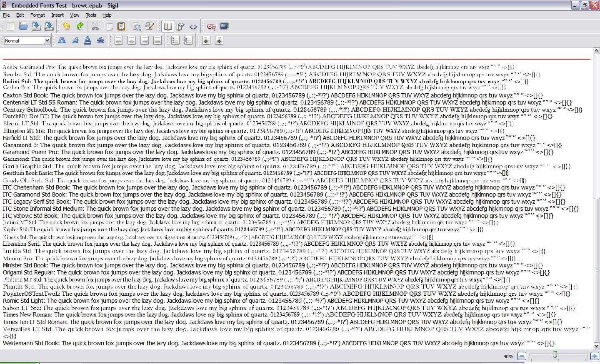This screenshot has height=364, width=600.
Task: Click the Sigil icon in the title bar
Action: [x=5, y=5]
